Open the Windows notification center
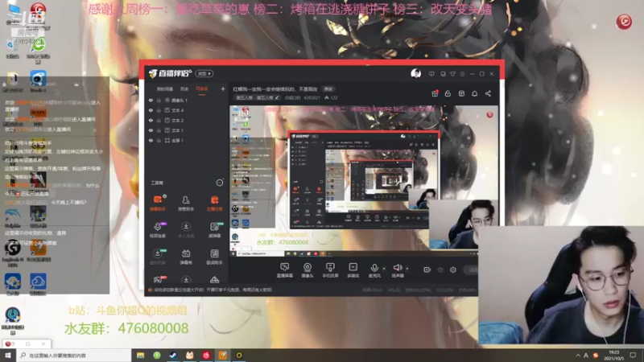Screen dimensions: 644x362 [x=633, y=355]
